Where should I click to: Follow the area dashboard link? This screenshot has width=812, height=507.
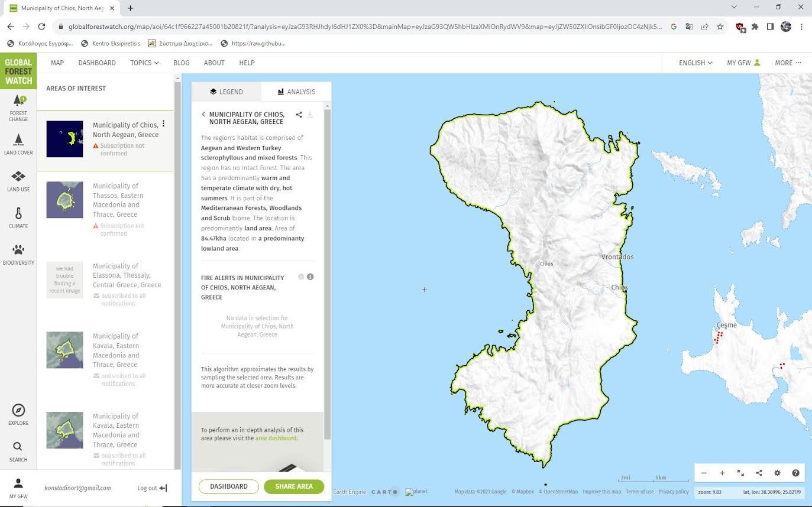click(x=276, y=438)
